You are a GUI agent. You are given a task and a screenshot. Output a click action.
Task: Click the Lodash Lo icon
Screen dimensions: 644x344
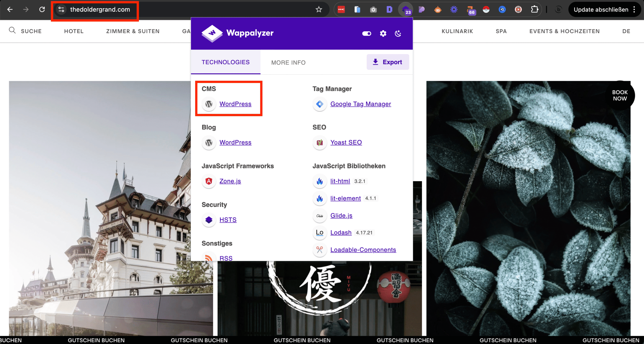pyautogui.click(x=320, y=233)
